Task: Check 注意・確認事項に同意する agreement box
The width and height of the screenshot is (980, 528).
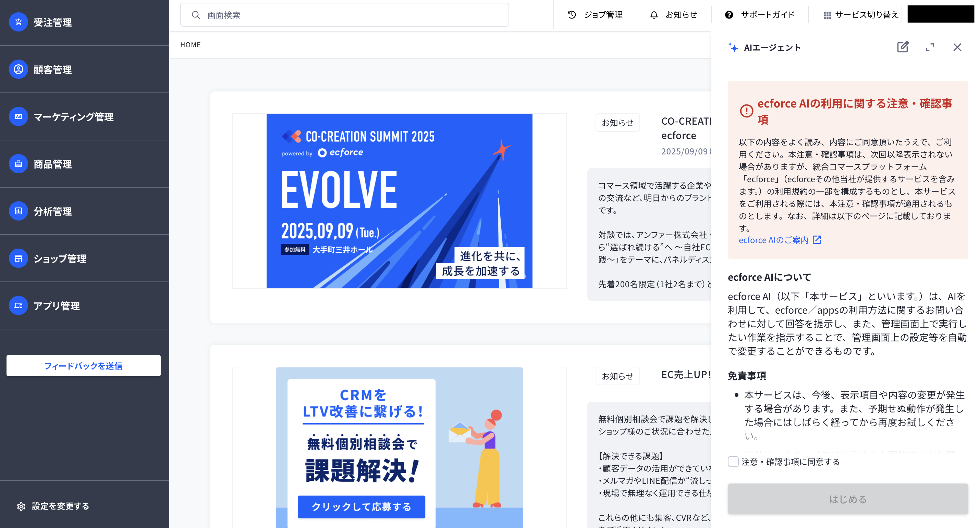Action: click(732, 462)
